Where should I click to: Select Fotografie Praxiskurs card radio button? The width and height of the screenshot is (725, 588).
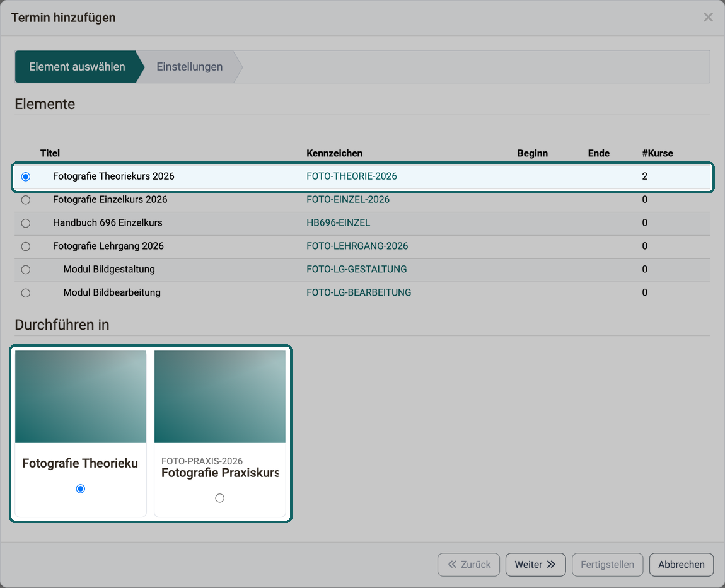219,498
